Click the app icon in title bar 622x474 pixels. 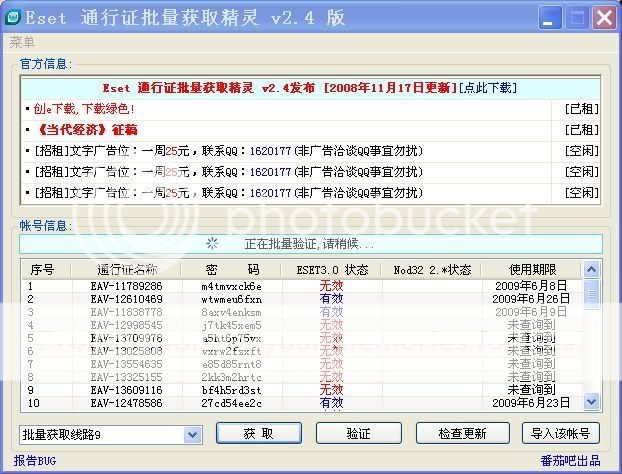(x=13, y=18)
